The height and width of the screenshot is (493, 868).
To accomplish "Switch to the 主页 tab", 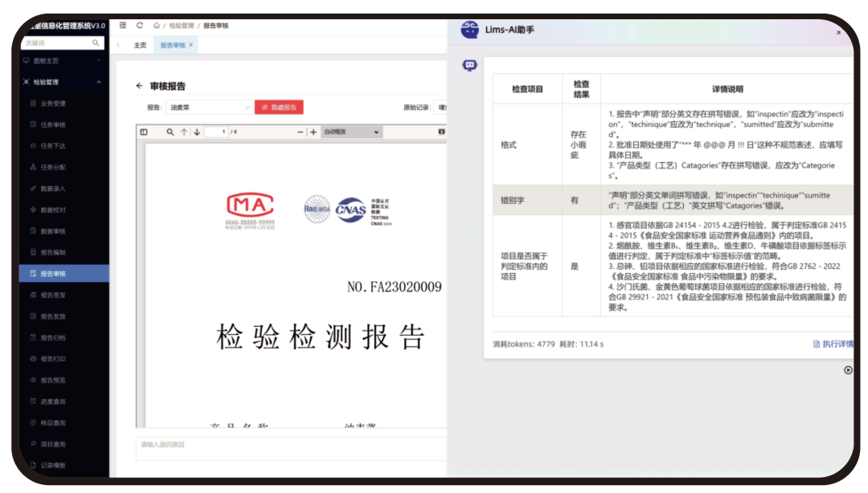I will [140, 45].
